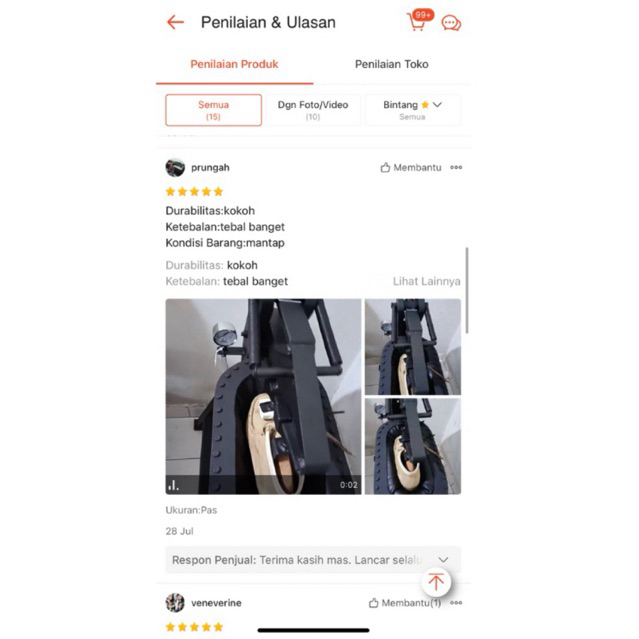Open more options for prungah's review
The height and width of the screenshot is (639, 639).
pyautogui.click(x=456, y=167)
